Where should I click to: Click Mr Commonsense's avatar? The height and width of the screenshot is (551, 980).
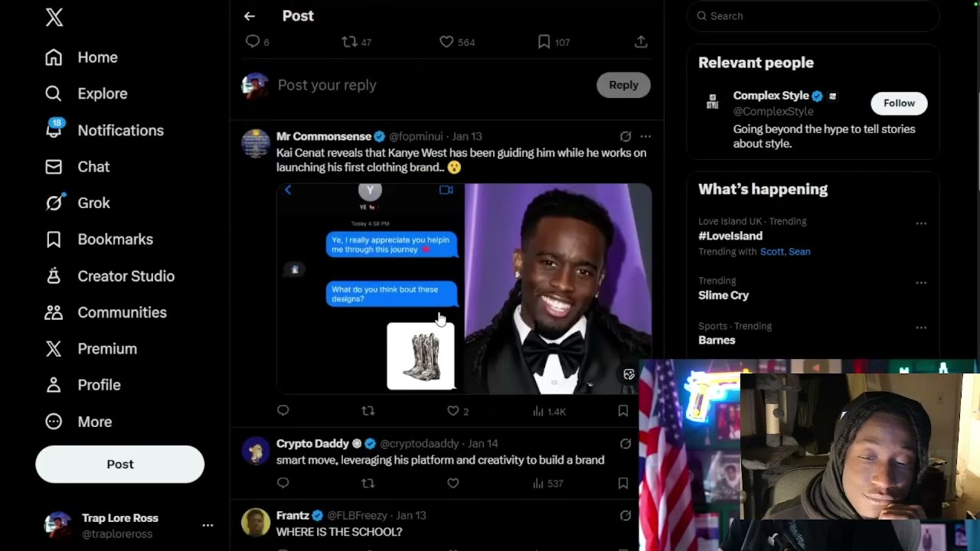[x=256, y=143]
